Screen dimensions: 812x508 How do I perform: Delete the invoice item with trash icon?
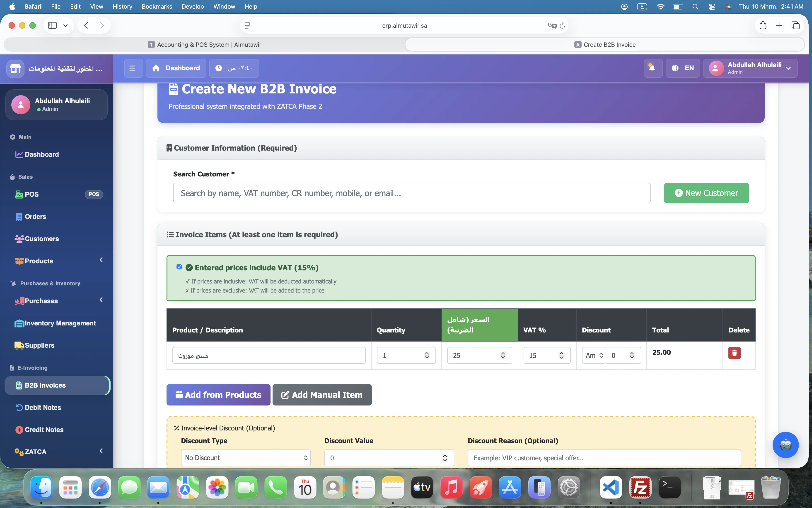(x=734, y=353)
